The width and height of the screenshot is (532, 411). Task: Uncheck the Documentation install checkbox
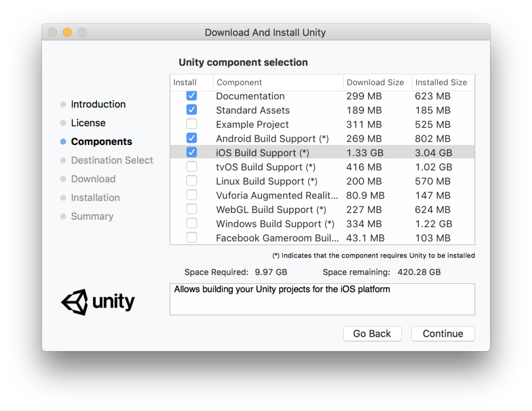point(192,96)
